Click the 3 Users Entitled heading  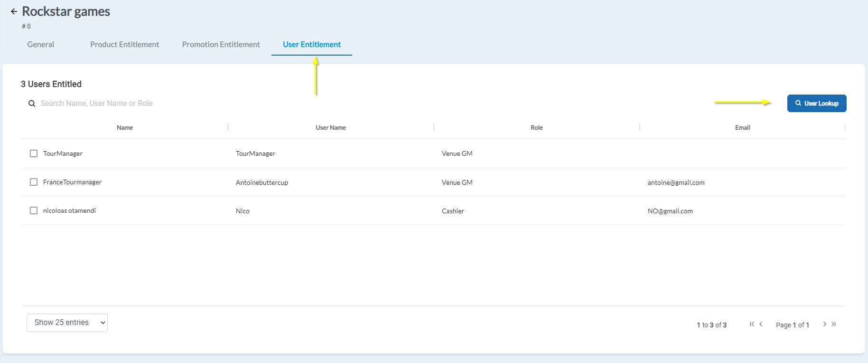[51, 84]
